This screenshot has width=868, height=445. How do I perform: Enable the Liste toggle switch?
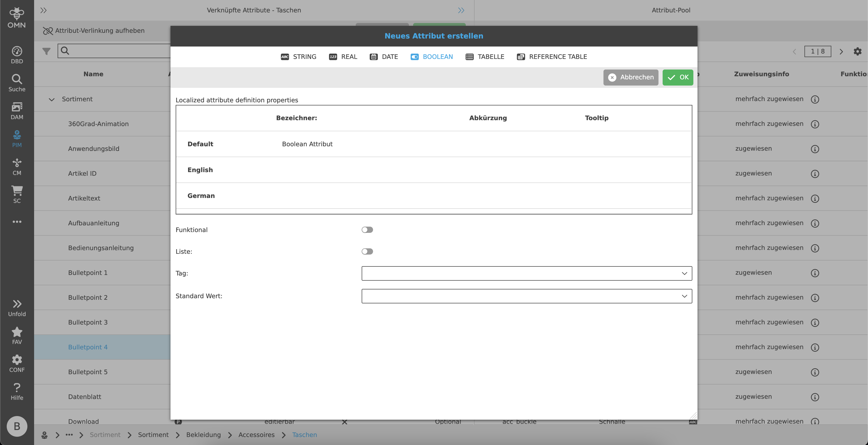(367, 251)
